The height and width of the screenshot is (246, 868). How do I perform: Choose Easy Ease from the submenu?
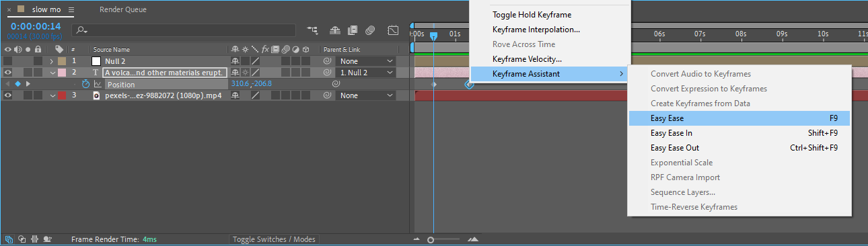[739, 118]
